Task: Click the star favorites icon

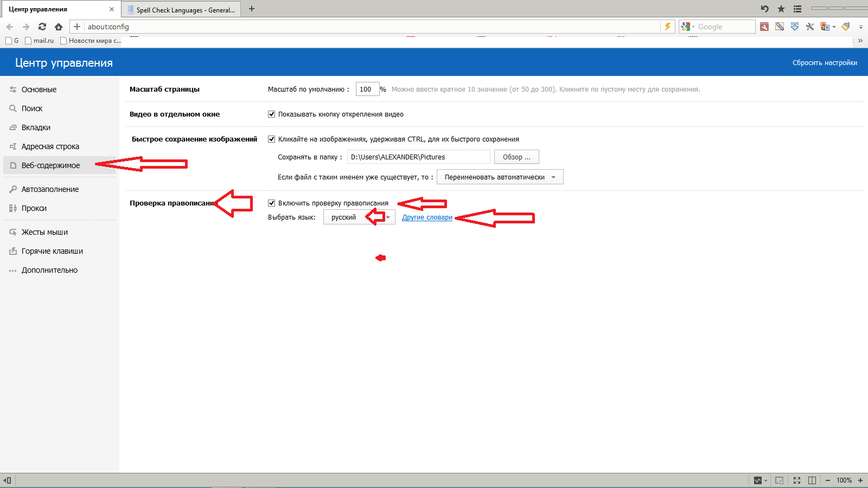Action: point(781,9)
